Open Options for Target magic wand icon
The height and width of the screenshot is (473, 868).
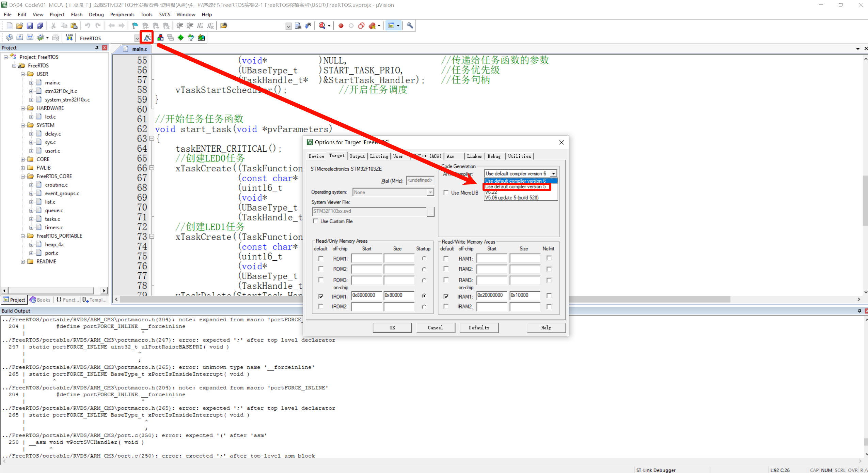coord(147,37)
